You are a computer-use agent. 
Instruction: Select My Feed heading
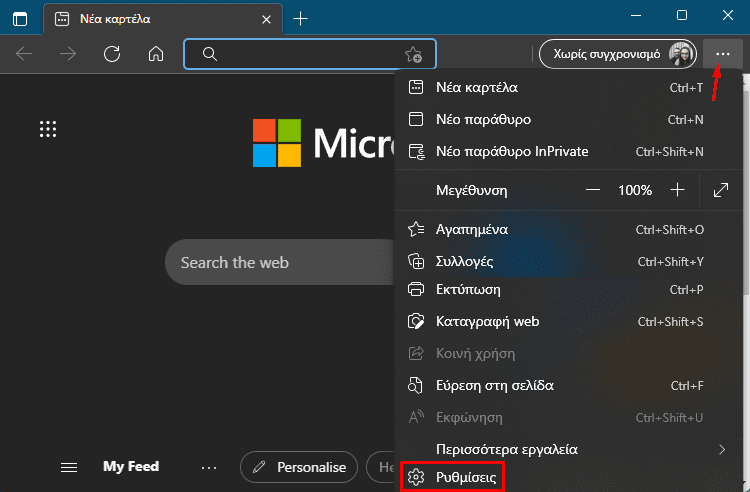click(x=131, y=466)
